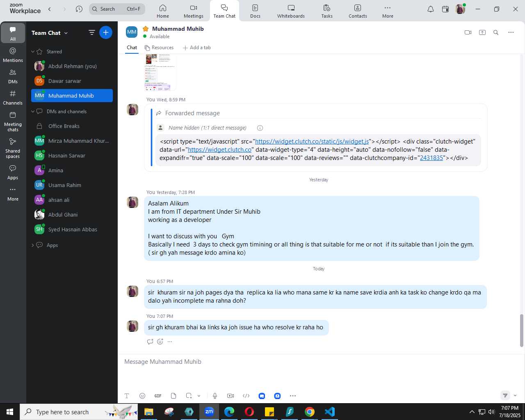Add a reaction to the latest message
This screenshot has width=525, height=420.
click(160, 342)
